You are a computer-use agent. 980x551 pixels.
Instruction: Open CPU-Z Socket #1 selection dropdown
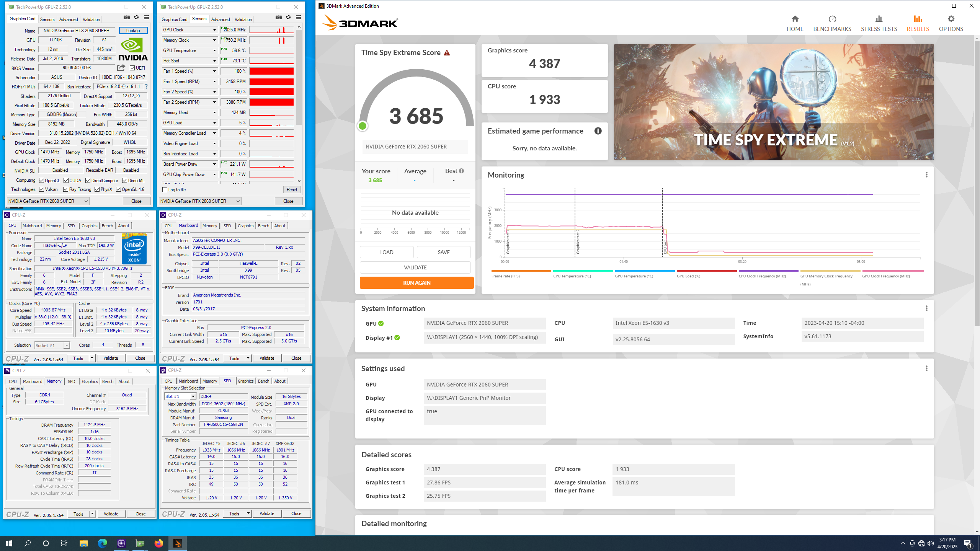point(52,345)
